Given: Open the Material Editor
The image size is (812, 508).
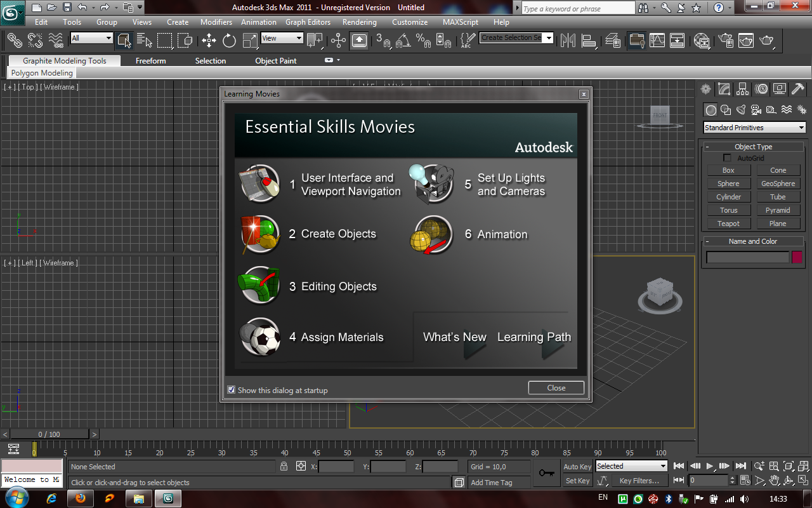Looking at the screenshot, I should (x=702, y=40).
